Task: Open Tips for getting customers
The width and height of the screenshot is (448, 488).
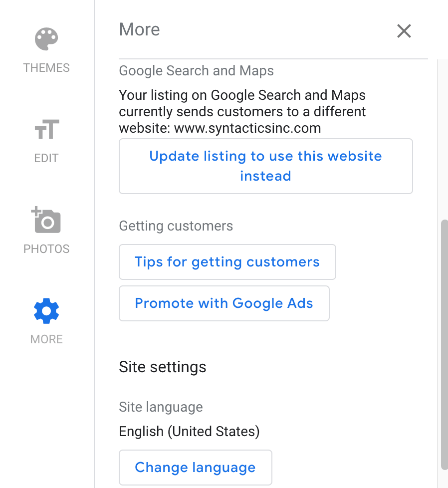Action: 227,262
